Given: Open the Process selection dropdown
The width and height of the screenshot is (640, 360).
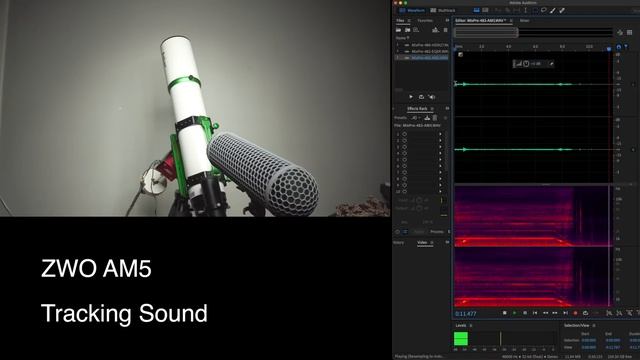Looking at the screenshot, I should (x=437, y=232).
